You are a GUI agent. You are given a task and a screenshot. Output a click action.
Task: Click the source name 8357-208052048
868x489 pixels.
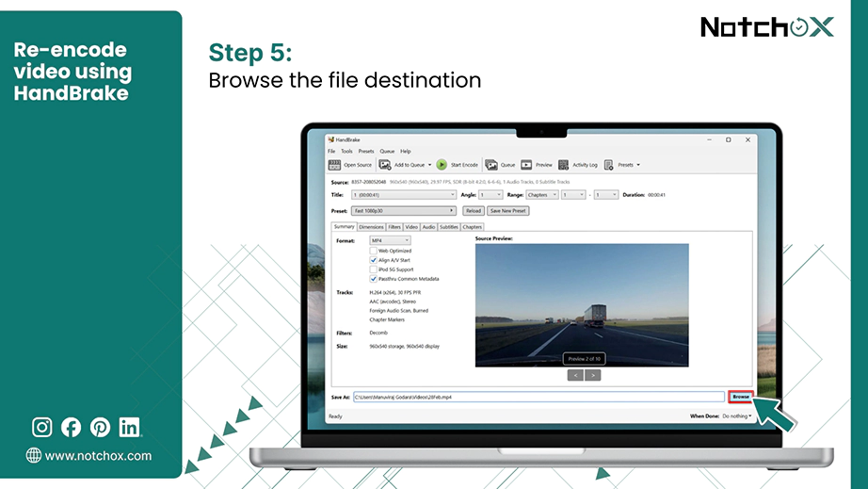coord(369,182)
